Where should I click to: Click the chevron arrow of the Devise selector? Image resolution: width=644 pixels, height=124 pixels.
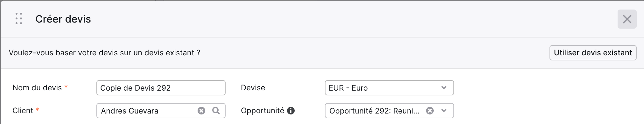[444, 88]
